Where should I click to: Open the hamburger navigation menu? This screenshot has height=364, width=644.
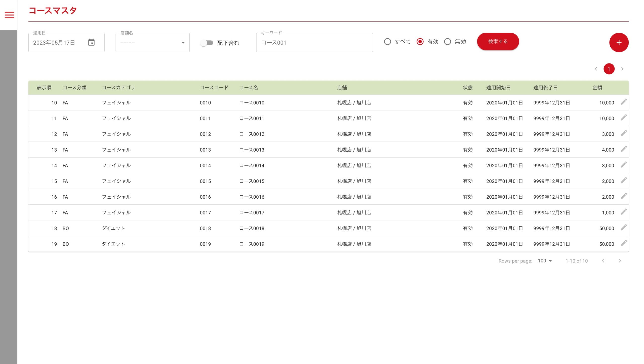point(9,15)
